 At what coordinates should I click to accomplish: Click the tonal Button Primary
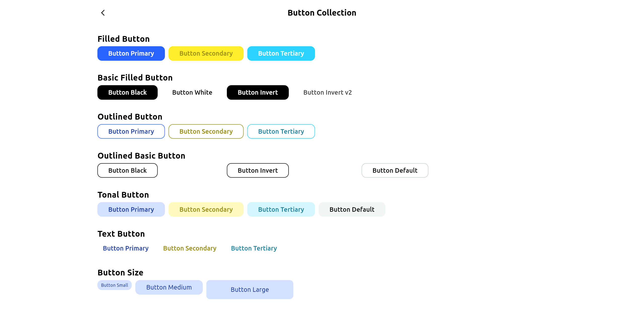coord(131,209)
